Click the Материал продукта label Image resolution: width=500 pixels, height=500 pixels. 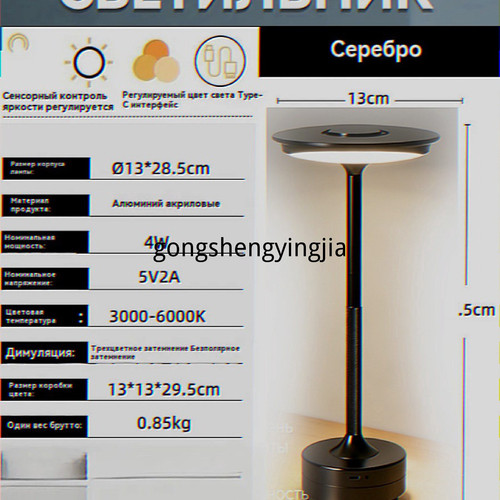coord(45,205)
